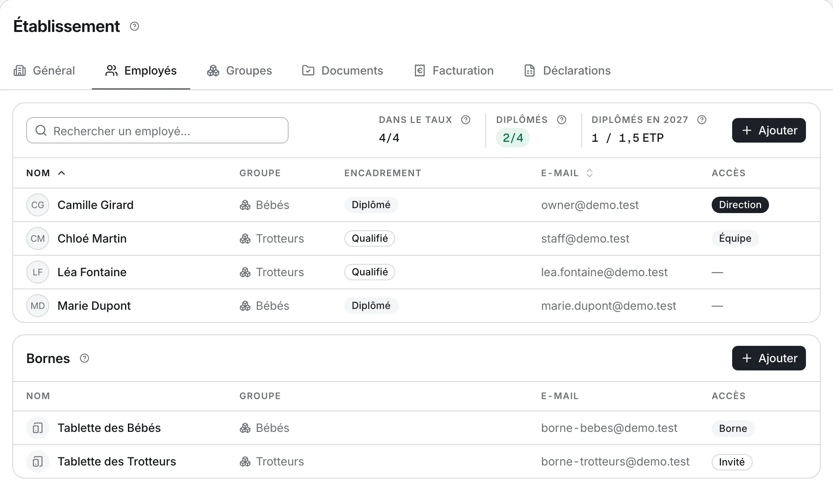This screenshot has width=833, height=504.
Task: Click the help icon next to Bornes
Action: [84, 358]
